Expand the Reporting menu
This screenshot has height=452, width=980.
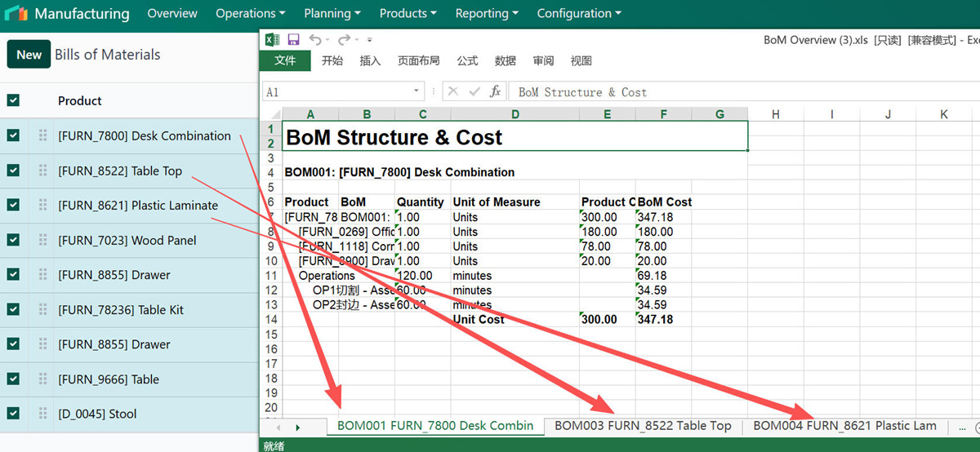pyautogui.click(x=486, y=14)
